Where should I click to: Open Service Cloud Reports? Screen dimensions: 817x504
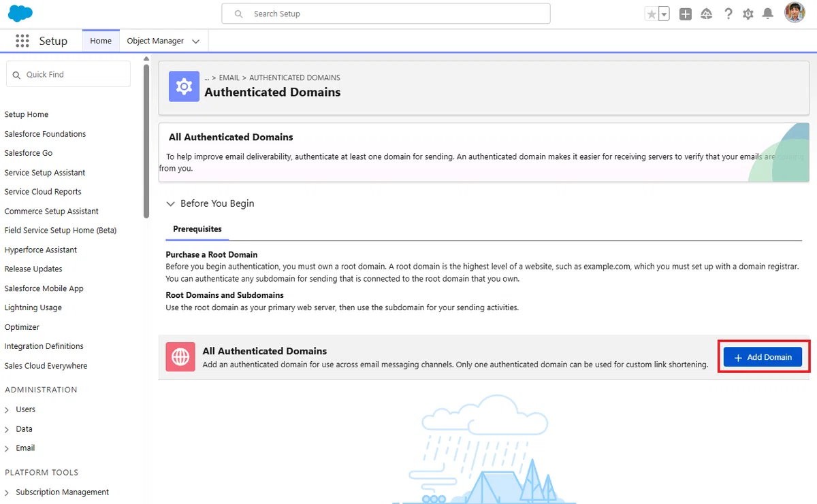[x=43, y=192]
